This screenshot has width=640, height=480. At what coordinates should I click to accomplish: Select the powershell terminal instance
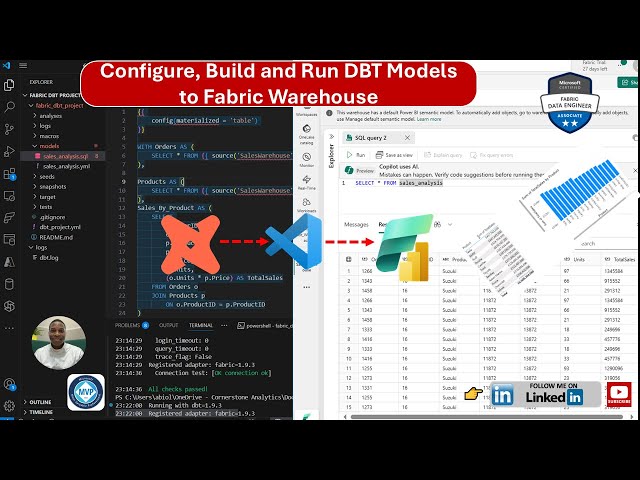pyautogui.click(x=265, y=326)
